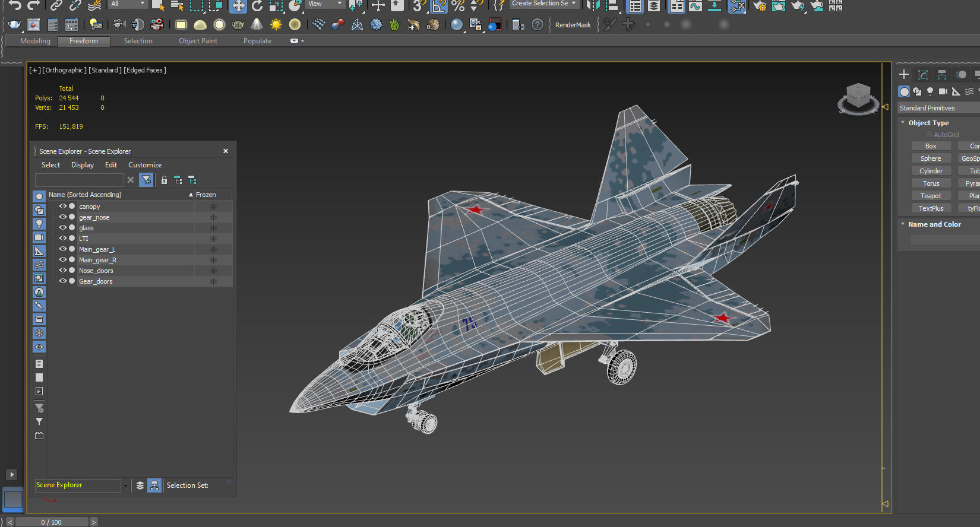This screenshot has height=527, width=980.
Task: Click the green grass icon in toolbar
Action: [395, 24]
